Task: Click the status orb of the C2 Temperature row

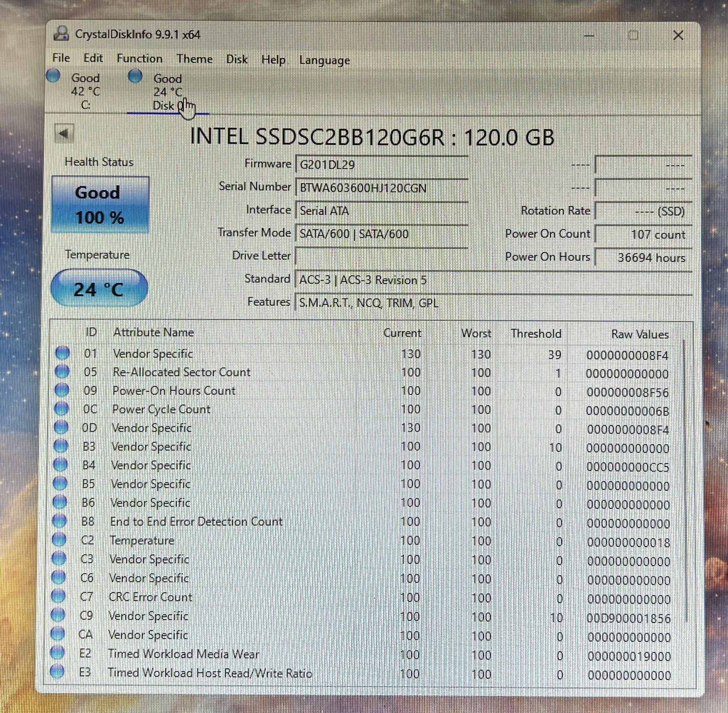Action: tap(59, 539)
